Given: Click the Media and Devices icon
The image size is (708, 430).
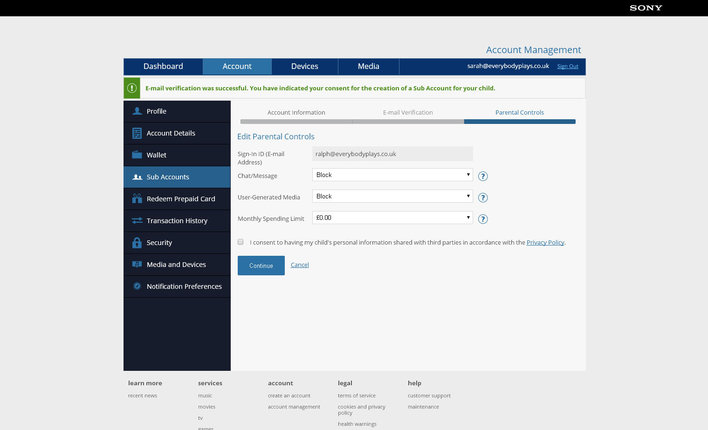Looking at the screenshot, I should (x=137, y=264).
